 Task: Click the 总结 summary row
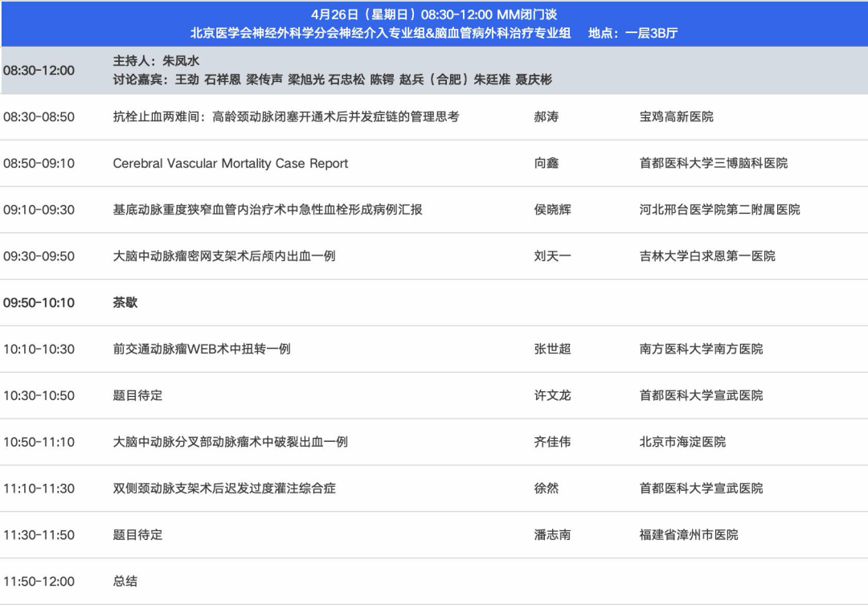pos(125,582)
